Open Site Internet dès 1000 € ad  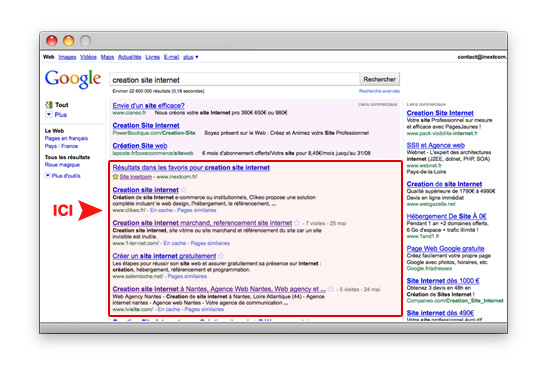coord(443,281)
